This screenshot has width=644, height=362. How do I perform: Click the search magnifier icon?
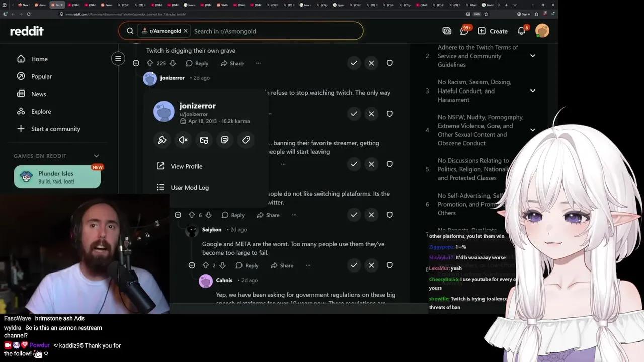pos(130,31)
